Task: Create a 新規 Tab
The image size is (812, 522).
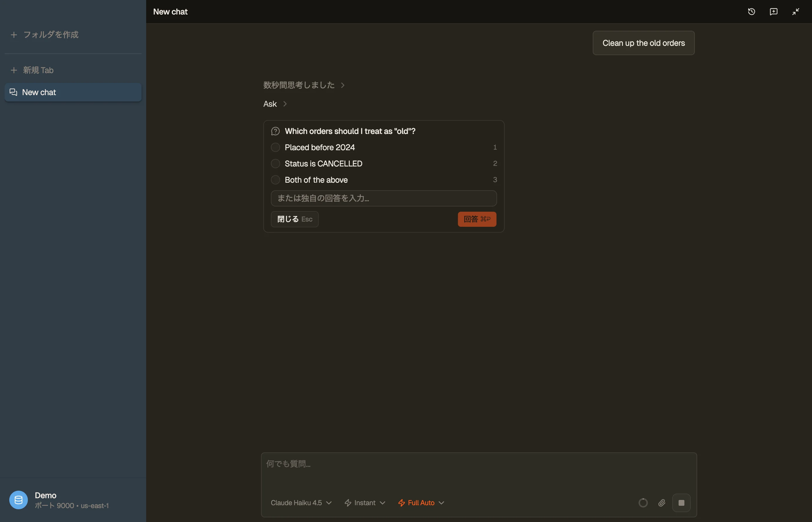Action: click(x=73, y=70)
